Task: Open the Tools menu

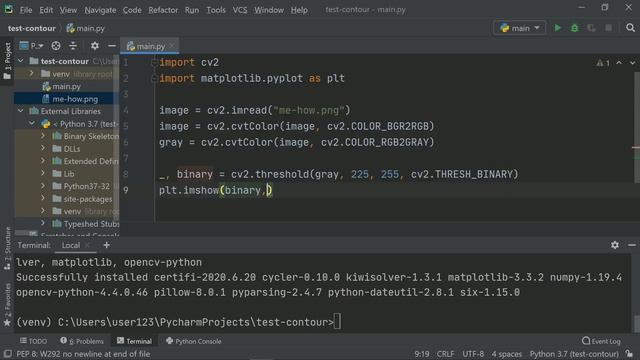Action: pyautogui.click(x=216, y=10)
